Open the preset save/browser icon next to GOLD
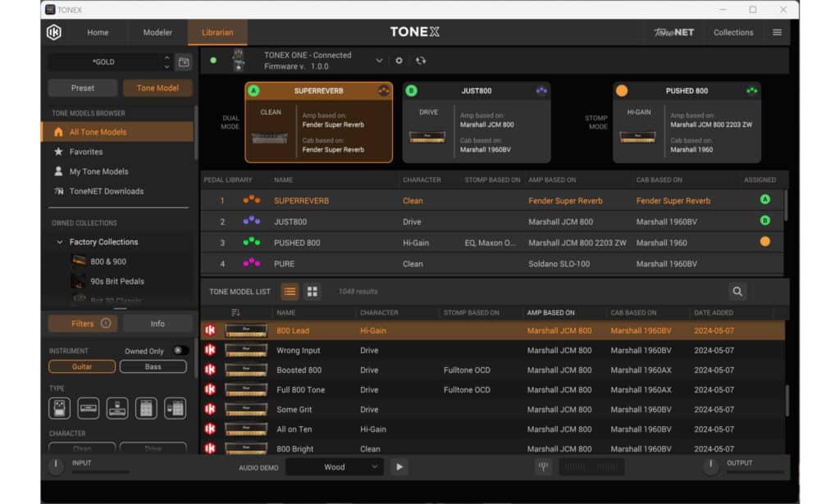 coord(184,62)
